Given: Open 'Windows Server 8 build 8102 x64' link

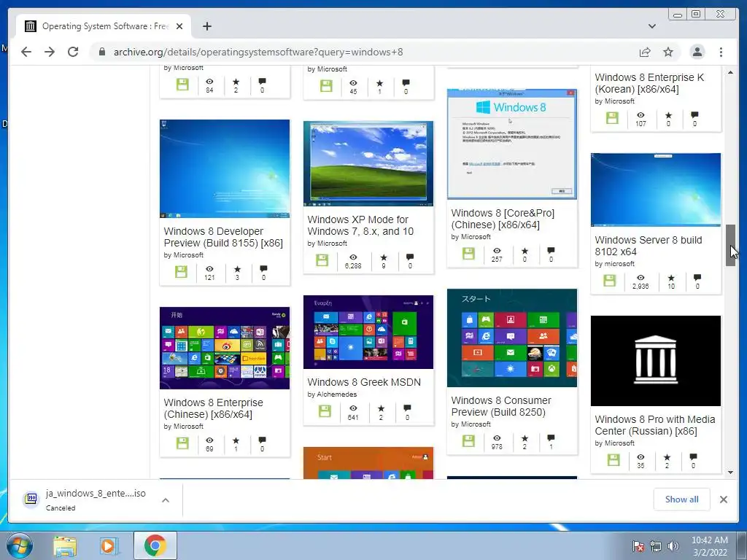Looking at the screenshot, I should pos(649,246).
